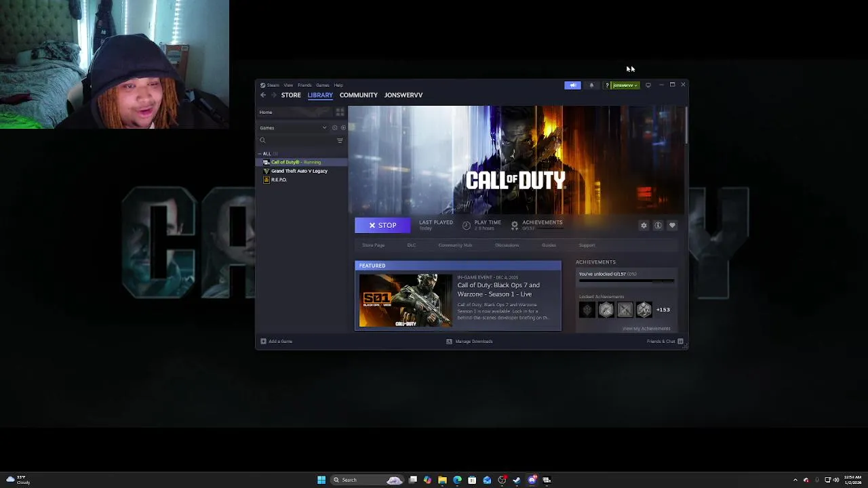The width and height of the screenshot is (868, 488).
Task: Click the achievements trophy icon
Action: point(515,225)
